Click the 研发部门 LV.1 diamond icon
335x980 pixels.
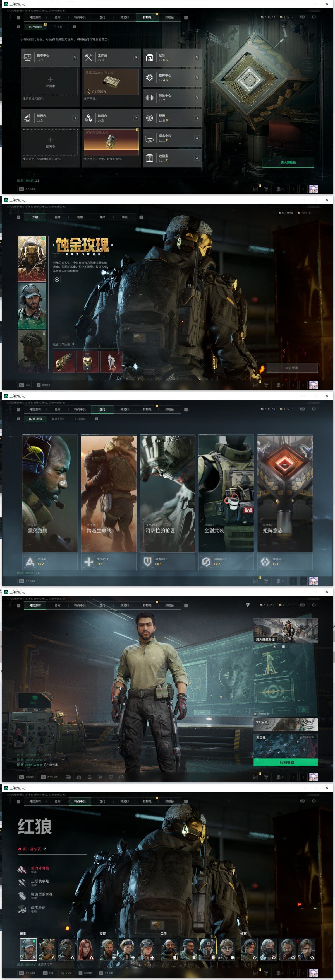265,562
